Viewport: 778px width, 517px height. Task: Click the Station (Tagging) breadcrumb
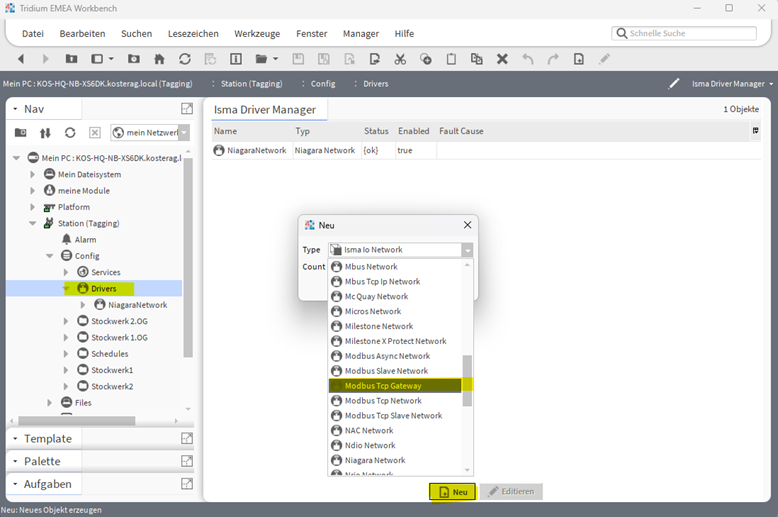[x=252, y=84]
